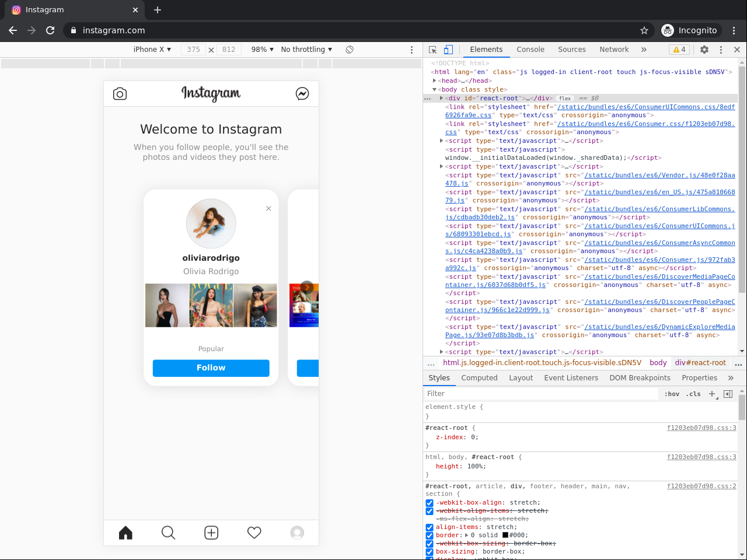Open the iPhone X device dropdown
The width and height of the screenshot is (747, 560).
click(x=152, y=50)
